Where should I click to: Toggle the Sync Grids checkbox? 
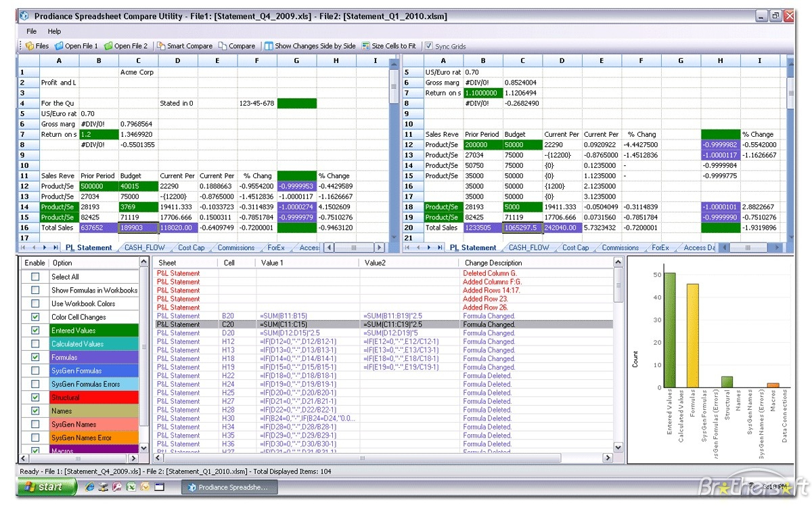[430, 45]
